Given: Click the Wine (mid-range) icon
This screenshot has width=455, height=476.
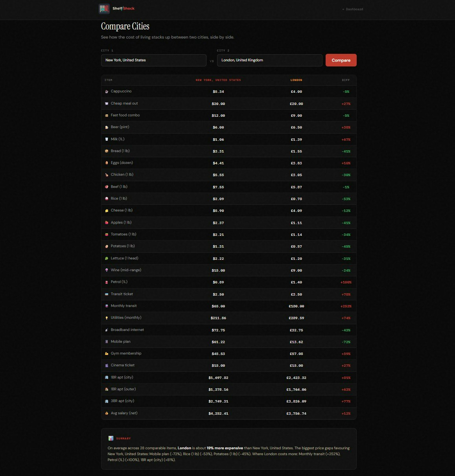Looking at the screenshot, I should tap(107, 270).
